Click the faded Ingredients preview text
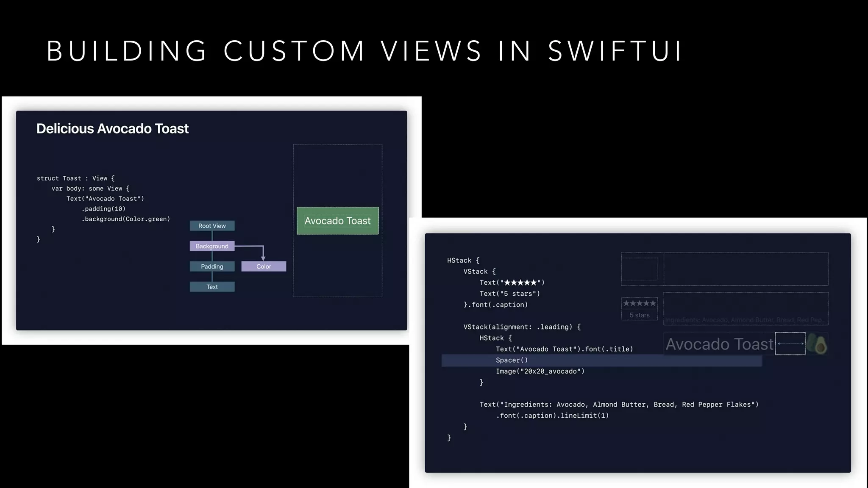 coord(744,320)
